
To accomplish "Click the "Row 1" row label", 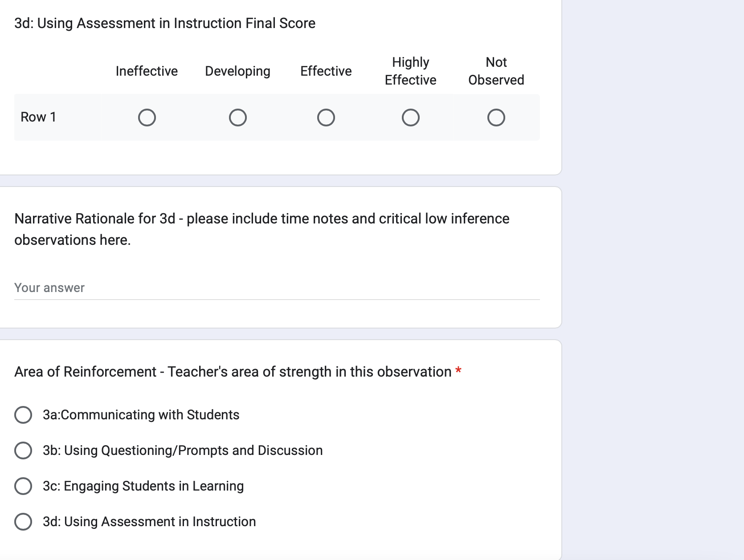I will click(38, 117).
